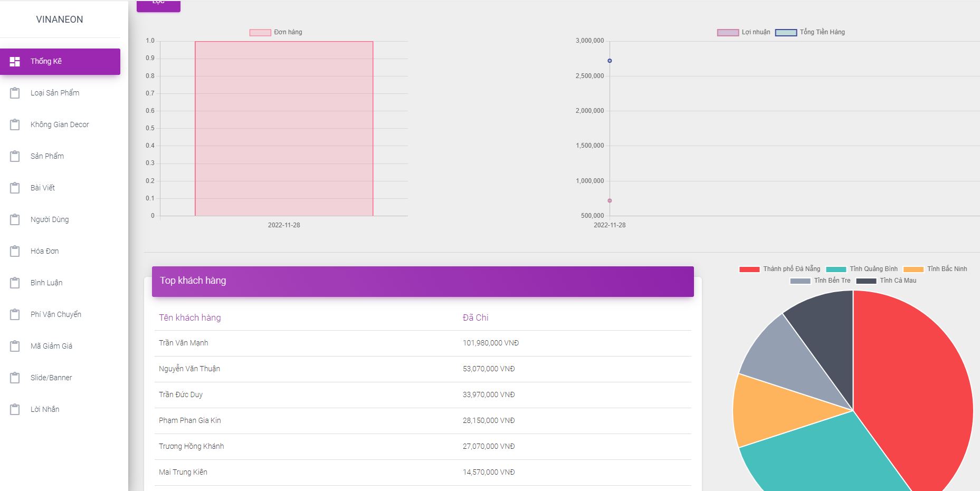Click the clipboard icon beside Slide/Banner
The height and width of the screenshot is (491, 980).
[x=15, y=378]
